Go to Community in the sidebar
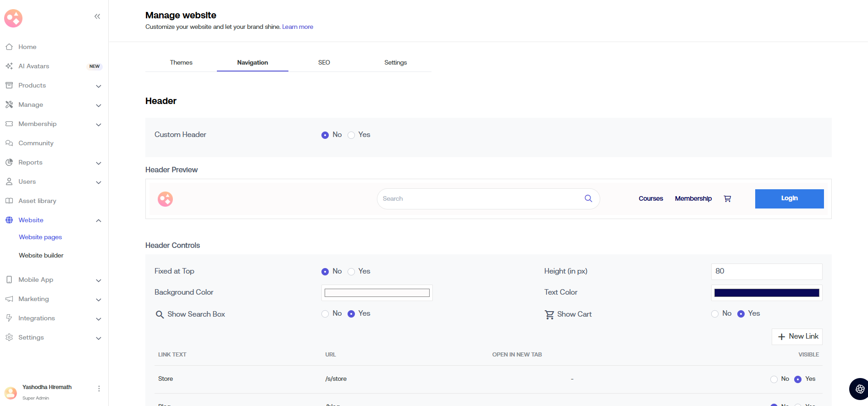This screenshot has width=868, height=406. (36, 143)
